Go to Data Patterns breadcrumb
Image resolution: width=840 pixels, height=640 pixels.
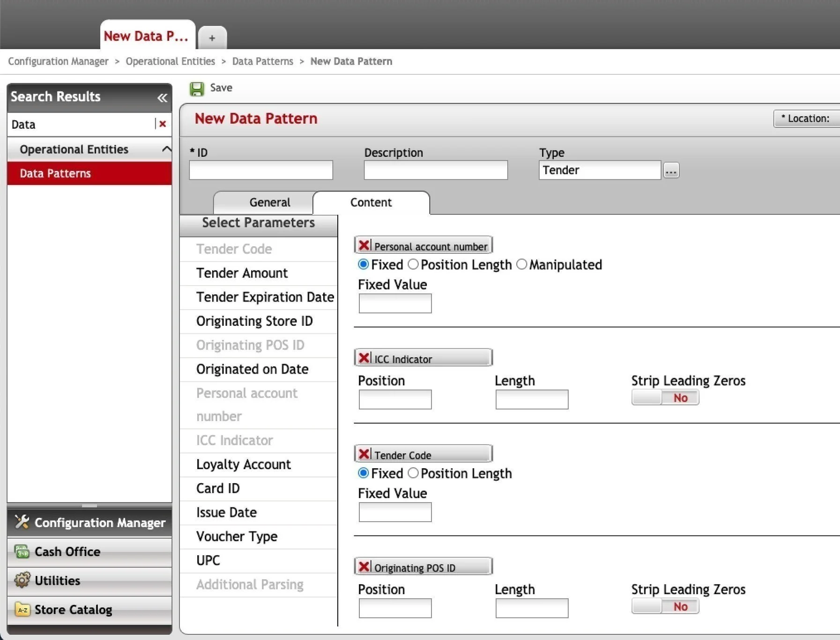pos(262,61)
